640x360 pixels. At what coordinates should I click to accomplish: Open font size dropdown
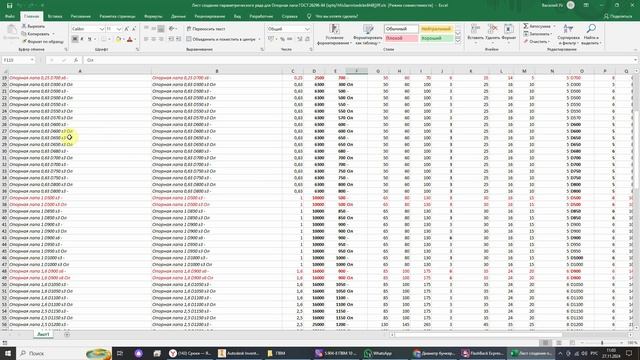[x=119, y=29]
